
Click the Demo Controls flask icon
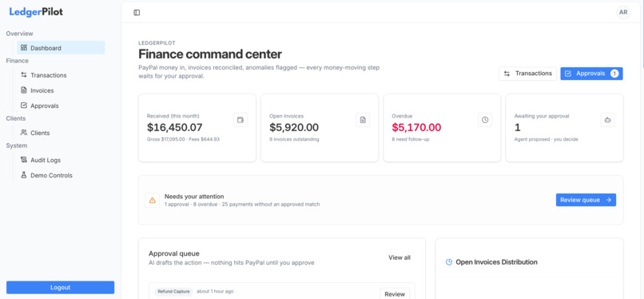24,175
